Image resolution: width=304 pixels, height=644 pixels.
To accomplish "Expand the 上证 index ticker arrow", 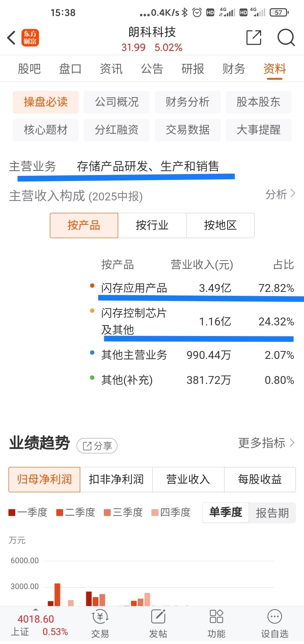I will [x=36, y=610].
